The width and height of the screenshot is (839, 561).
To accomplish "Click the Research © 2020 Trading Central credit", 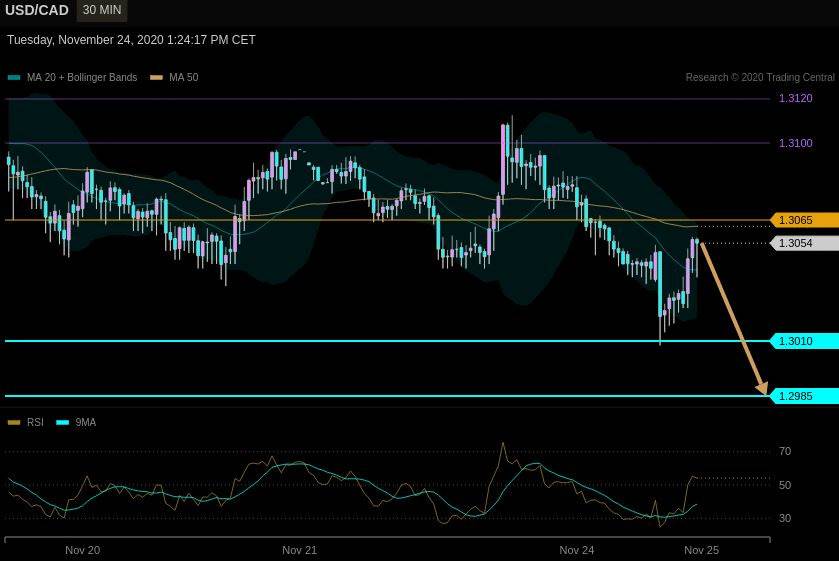I will coord(760,78).
